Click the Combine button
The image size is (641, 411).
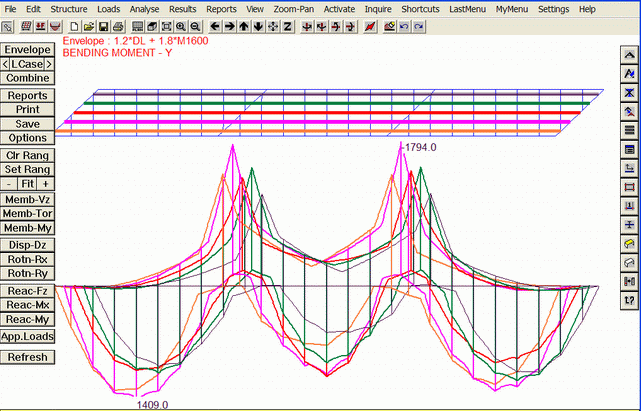click(x=27, y=78)
